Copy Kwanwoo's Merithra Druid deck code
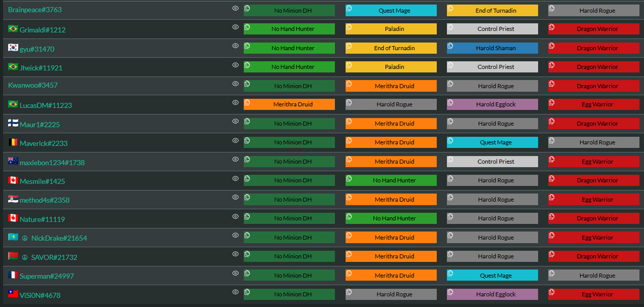This screenshot has width=644, height=307. click(349, 84)
